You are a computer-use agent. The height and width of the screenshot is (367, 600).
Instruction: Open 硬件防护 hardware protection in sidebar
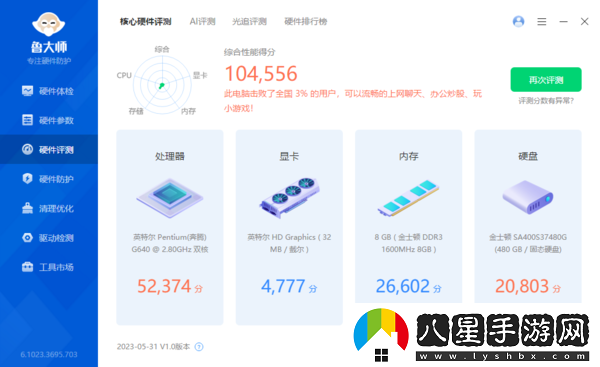(49, 179)
